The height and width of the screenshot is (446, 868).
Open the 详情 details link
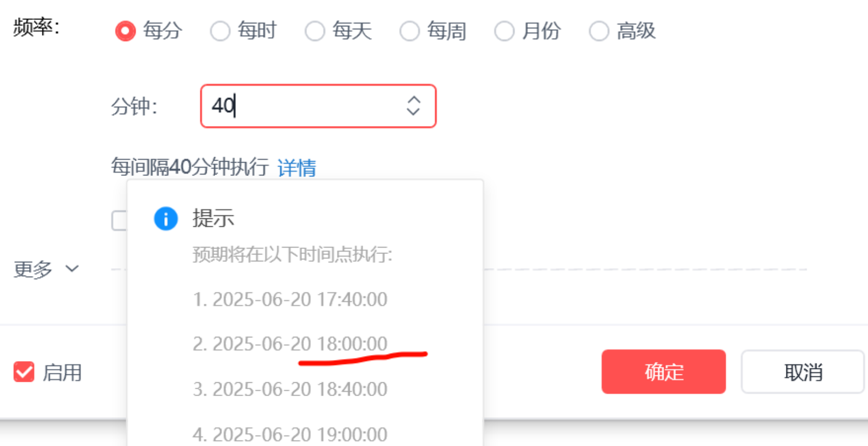(297, 167)
